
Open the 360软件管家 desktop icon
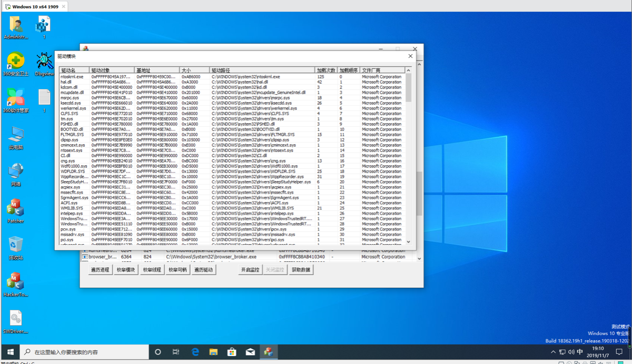tap(16, 100)
